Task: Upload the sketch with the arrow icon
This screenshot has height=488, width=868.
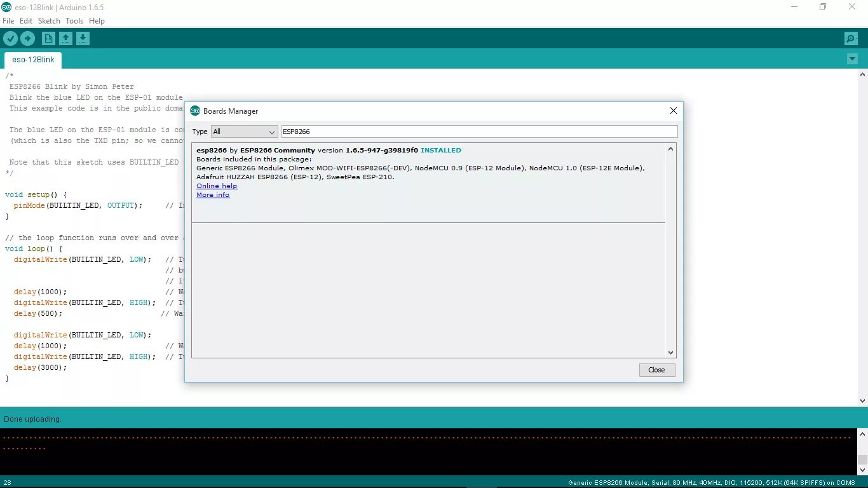Action: pyautogui.click(x=27, y=39)
